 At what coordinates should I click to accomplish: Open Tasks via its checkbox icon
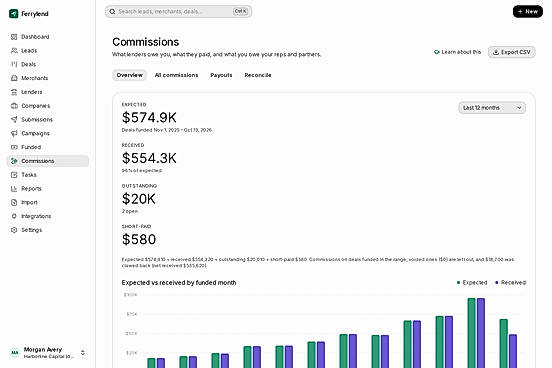click(x=14, y=175)
